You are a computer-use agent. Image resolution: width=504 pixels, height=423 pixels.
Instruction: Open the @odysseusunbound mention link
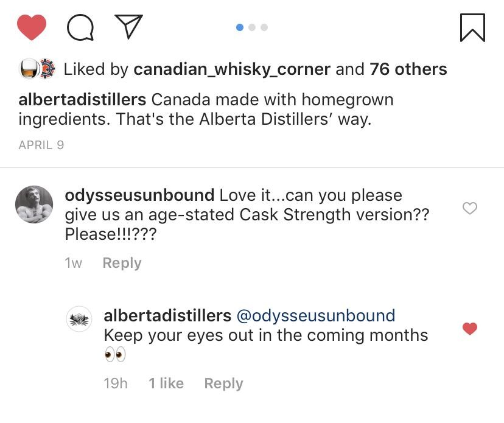pos(315,315)
